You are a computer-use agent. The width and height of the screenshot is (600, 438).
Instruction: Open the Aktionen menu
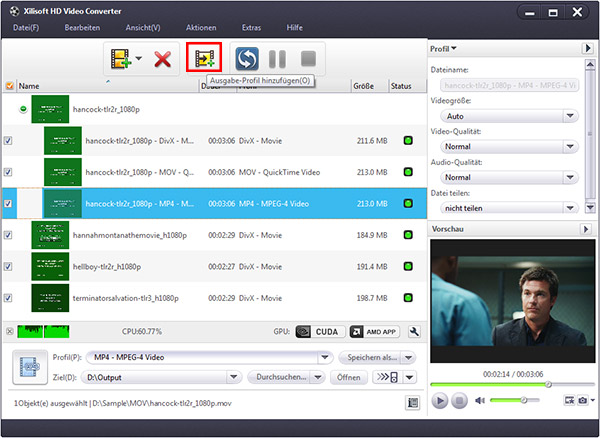click(x=201, y=28)
